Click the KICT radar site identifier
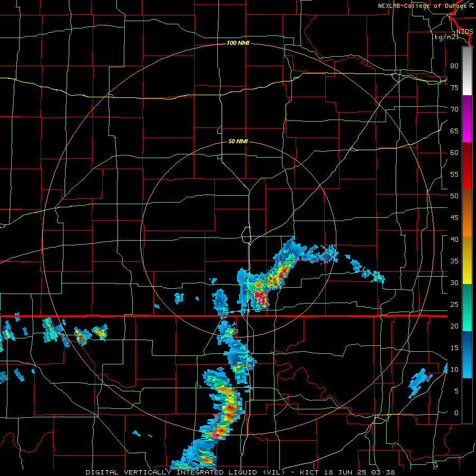Viewport: 476px width, 476px height. pyautogui.click(x=309, y=472)
